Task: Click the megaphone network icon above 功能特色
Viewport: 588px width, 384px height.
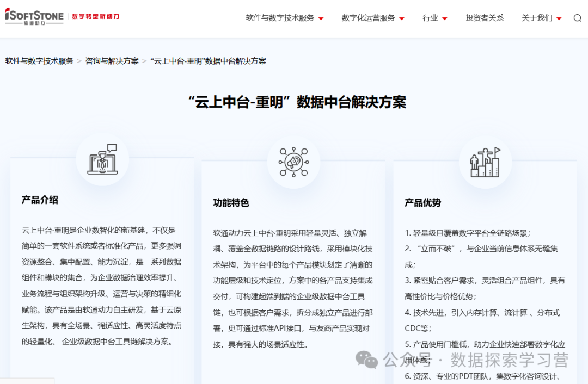Action: pos(293,162)
